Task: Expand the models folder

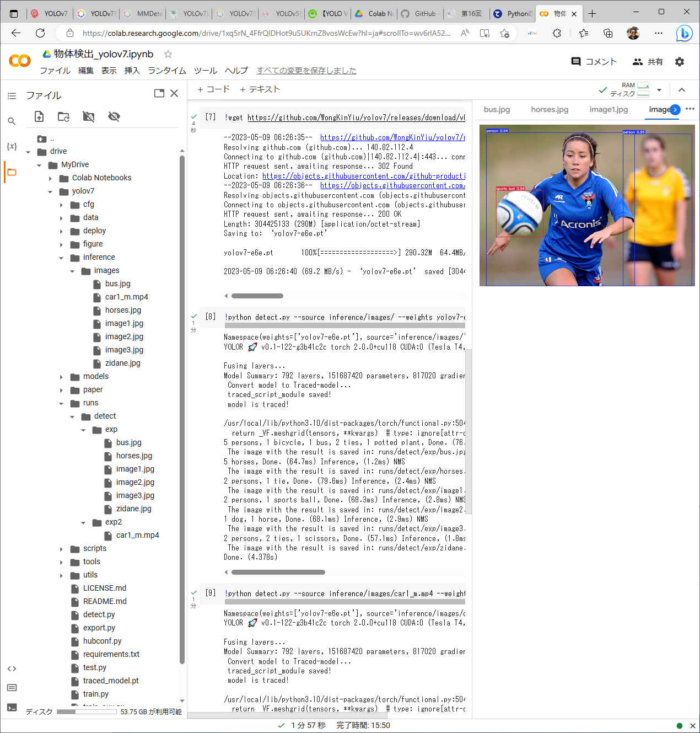Action: point(61,377)
